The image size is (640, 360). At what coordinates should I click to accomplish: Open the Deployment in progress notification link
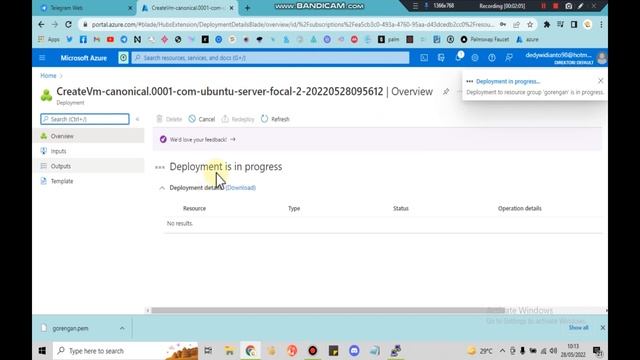pyautogui.click(x=508, y=82)
